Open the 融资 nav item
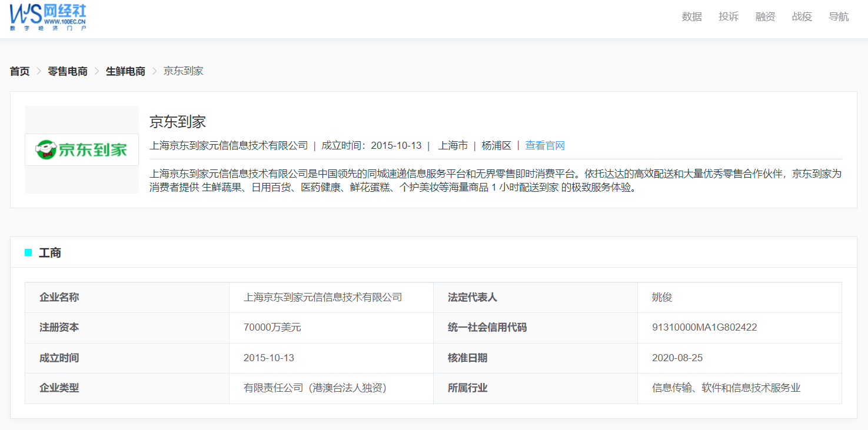868x430 pixels. click(x=765, y=16)
